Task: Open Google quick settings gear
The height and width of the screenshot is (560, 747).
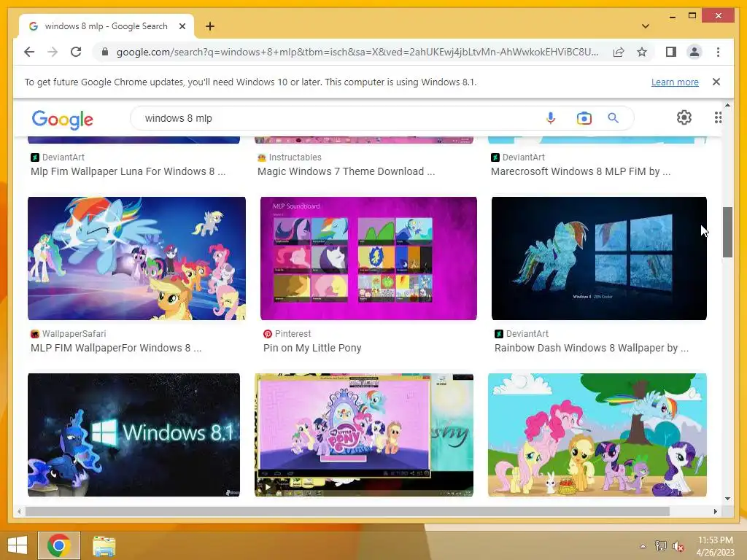Action: (684, 117)
